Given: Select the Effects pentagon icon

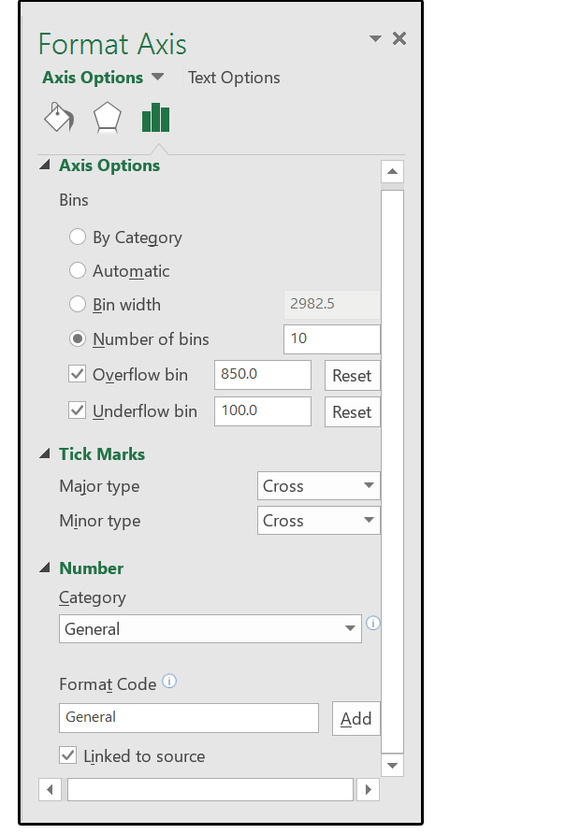Looking at the screenshot, I should click(x=107, y=117).
